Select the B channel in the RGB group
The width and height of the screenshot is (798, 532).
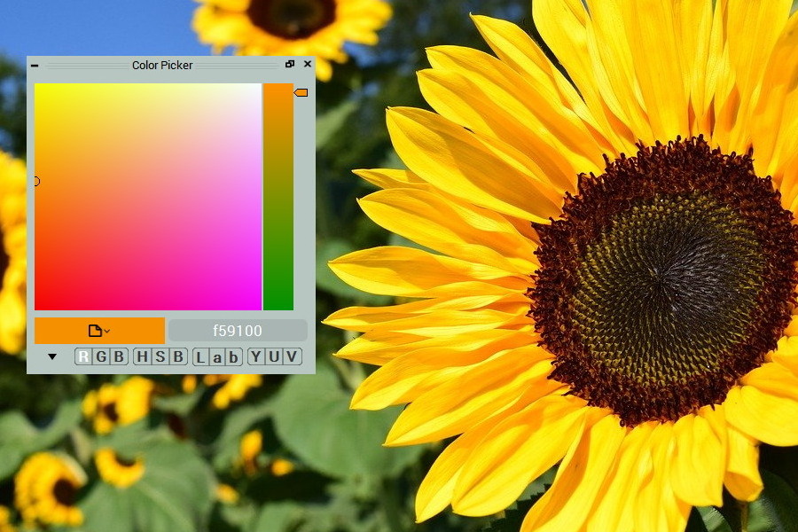pyautogui.click(x=119, y=356)
